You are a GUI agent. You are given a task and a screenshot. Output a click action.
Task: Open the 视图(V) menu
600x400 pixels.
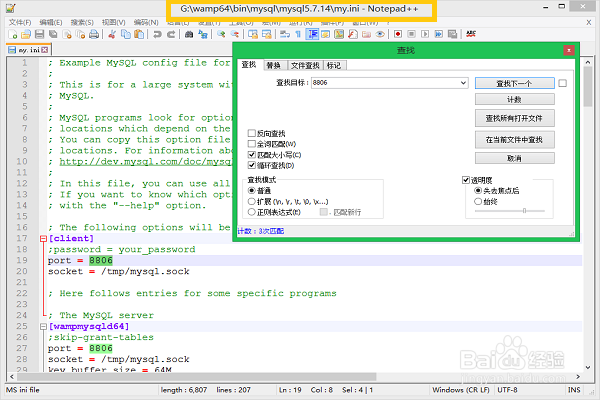coord(114,22)
